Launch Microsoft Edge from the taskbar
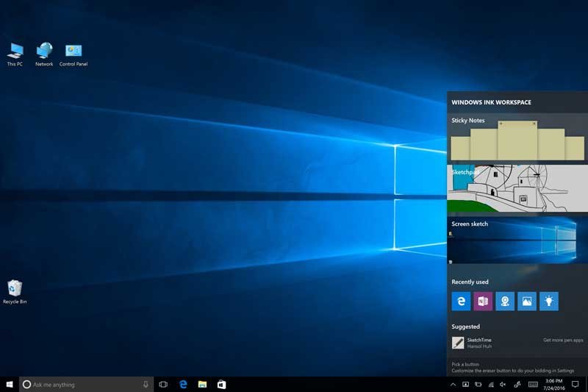The image size is (588, 392). point(183,385)
